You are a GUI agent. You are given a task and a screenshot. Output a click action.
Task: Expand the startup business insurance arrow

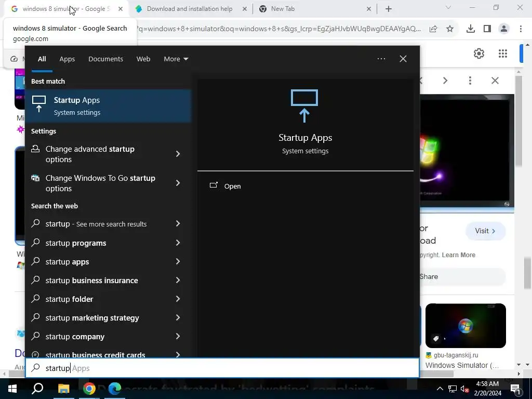click(x=178, y=280)
